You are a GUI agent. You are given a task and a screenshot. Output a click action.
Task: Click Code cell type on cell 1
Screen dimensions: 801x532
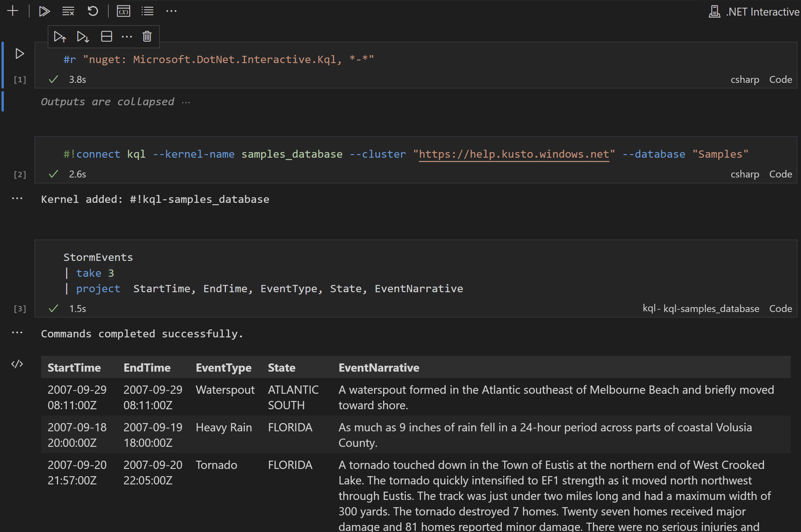[x=780, y=80]
